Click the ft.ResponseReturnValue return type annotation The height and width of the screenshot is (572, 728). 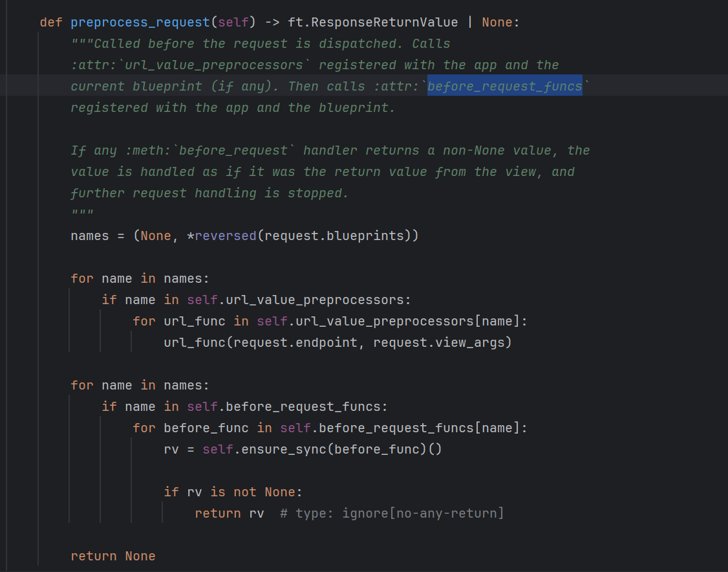coord(372,23)
